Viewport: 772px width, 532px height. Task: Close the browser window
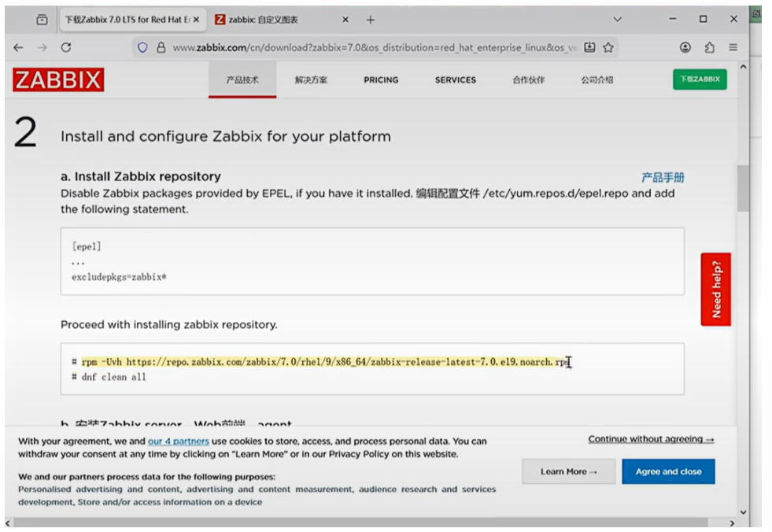coord(733,19)
